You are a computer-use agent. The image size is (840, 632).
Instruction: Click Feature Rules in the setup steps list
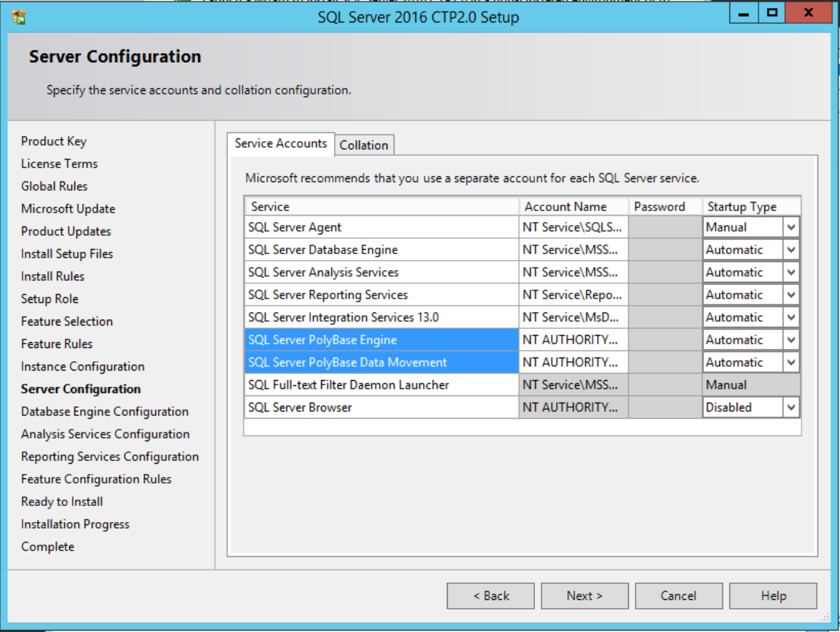[57, 344]
